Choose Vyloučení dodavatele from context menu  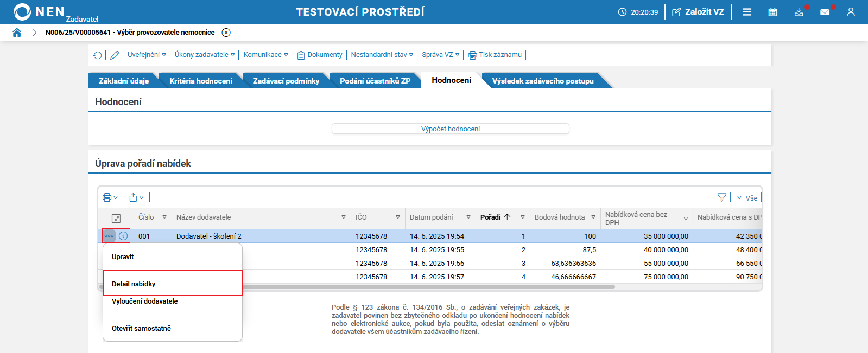[x=173, y=301]
